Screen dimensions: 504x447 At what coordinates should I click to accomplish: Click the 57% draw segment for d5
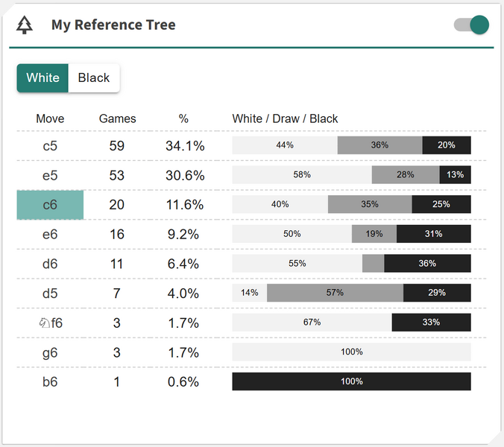pos(335,293)
